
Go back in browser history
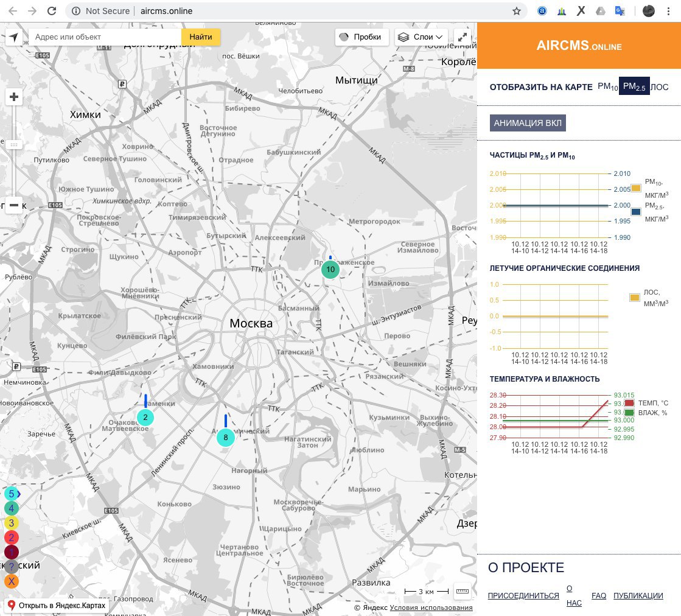tap(13, 11)
